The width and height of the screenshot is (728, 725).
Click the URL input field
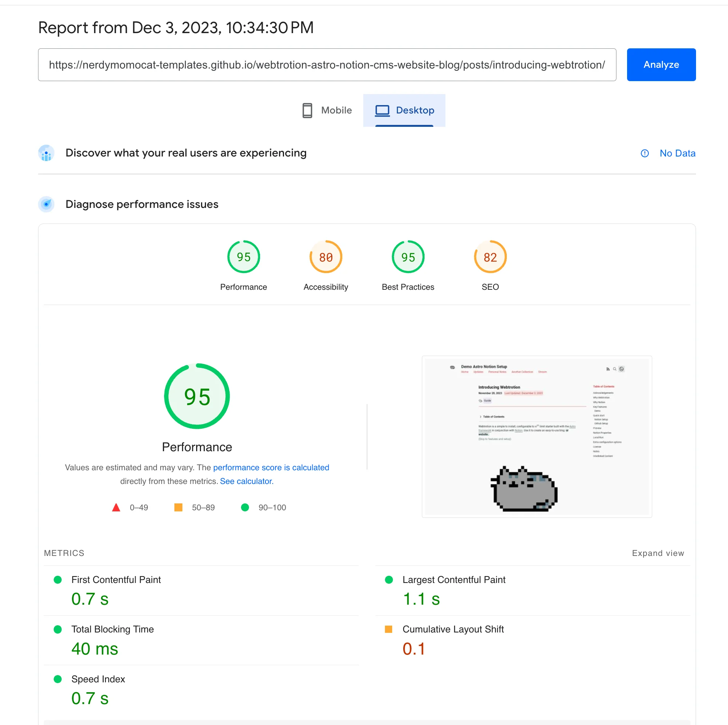pos(327,65)
